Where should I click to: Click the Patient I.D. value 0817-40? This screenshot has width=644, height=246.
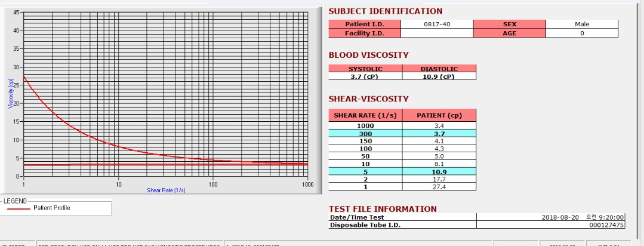437,24
